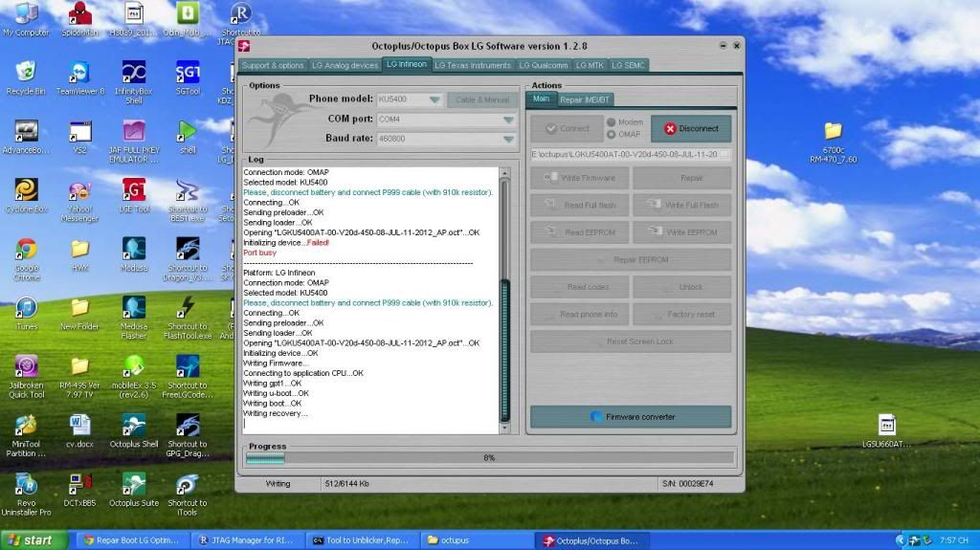Image resolution: width=980 pixels, height=550 pixels.
Task: Switch to LG SEMC tab
Action: coord(628,65)
